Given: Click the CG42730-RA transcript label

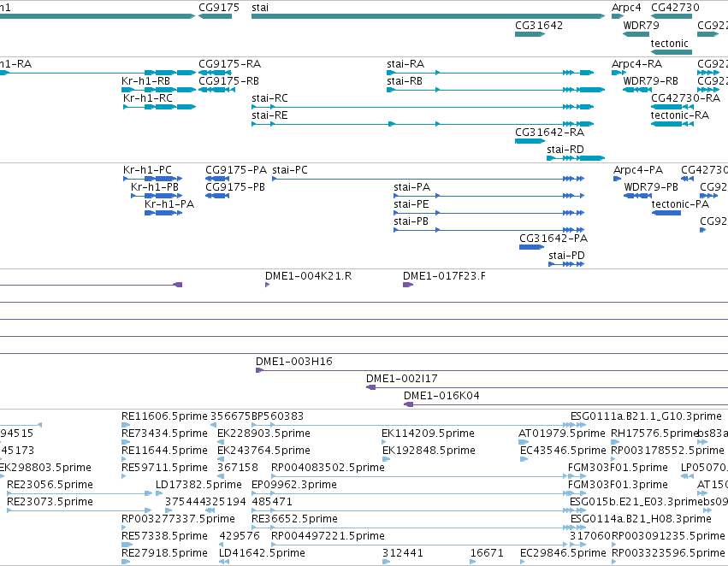Looking at the screenshot, I should tap(685, 98).
